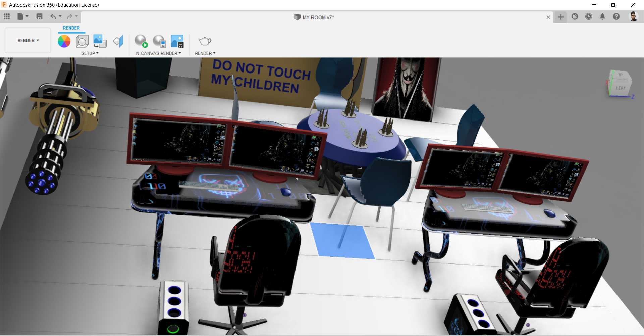Open the RENDER workspace switcher dropdown

pyautogui.click(x=28, y=40)
